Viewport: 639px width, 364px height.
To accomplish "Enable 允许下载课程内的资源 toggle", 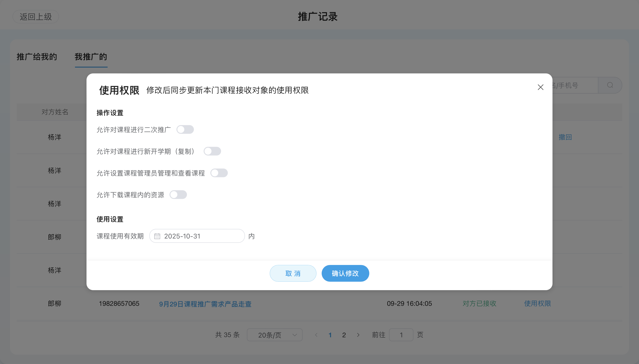I will pos(178,195).
